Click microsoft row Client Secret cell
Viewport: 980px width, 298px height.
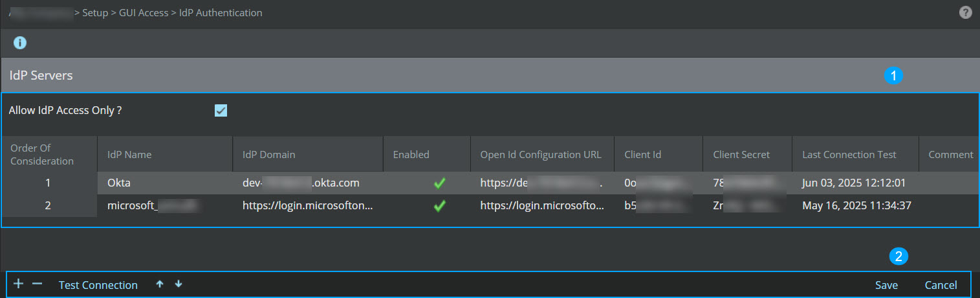click(747, 206)
